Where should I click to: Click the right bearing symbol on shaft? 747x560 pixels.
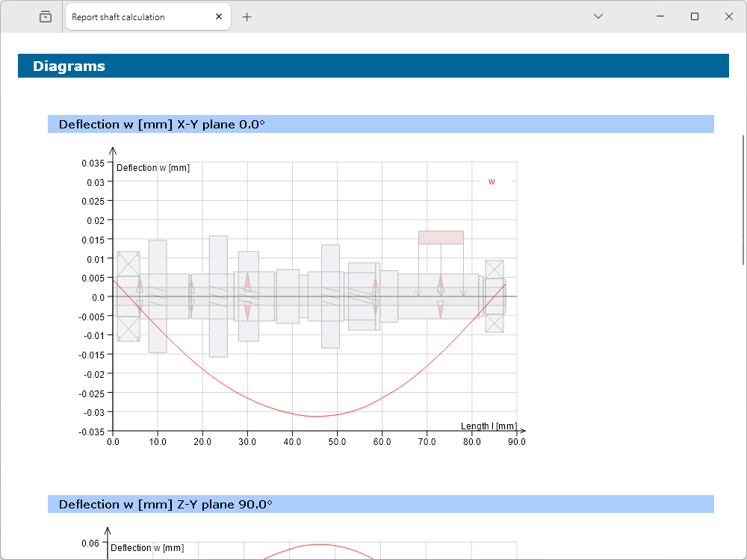494,296
